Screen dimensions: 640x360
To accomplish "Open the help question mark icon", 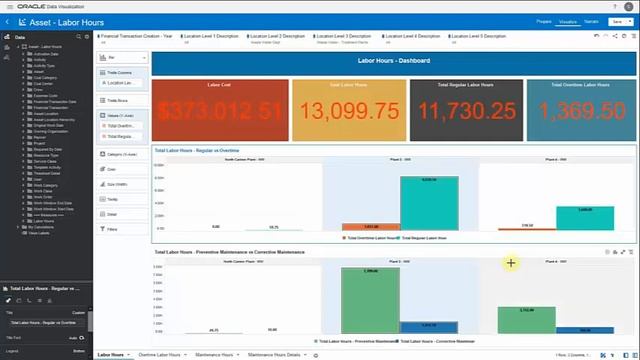I will click(615, 7).
